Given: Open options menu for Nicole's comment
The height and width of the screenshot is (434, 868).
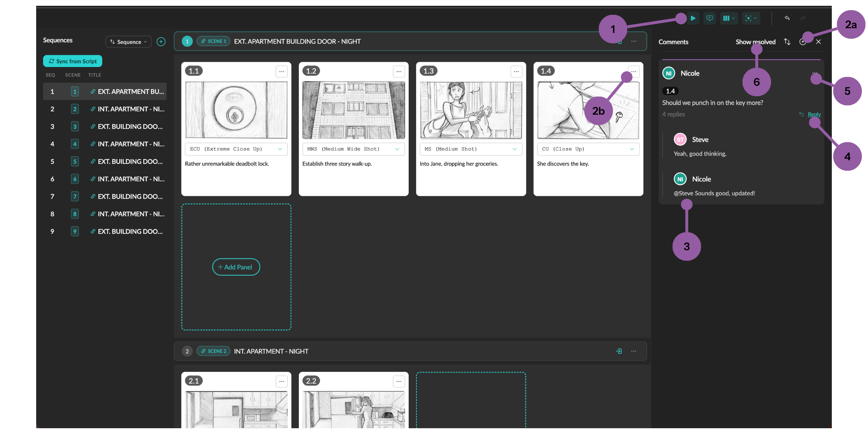Looking at the screenshot, I should point(814,73).
